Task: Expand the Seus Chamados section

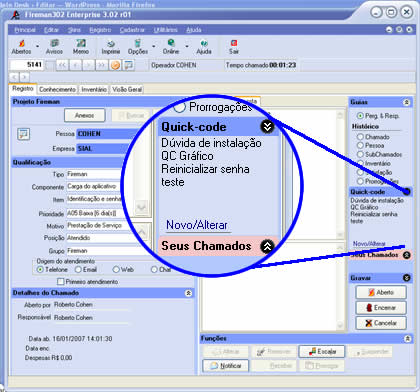Action: [x=406, y=255]
